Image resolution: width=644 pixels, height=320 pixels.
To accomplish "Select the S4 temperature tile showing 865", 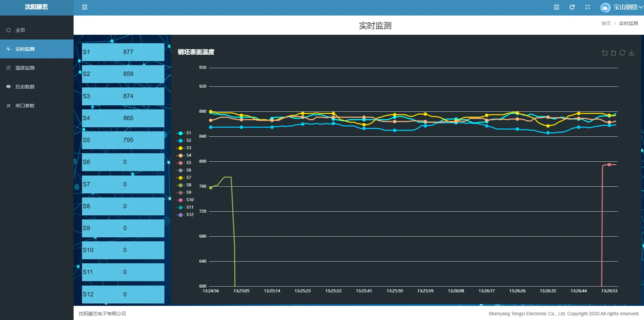I will [x=123, y=118].
